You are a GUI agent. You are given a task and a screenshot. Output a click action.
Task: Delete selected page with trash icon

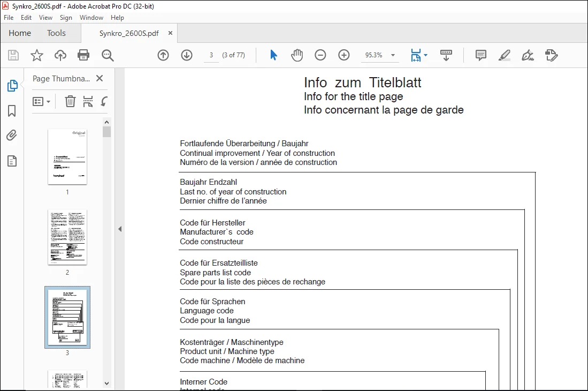pyautogui.click(x=70, y=101)
